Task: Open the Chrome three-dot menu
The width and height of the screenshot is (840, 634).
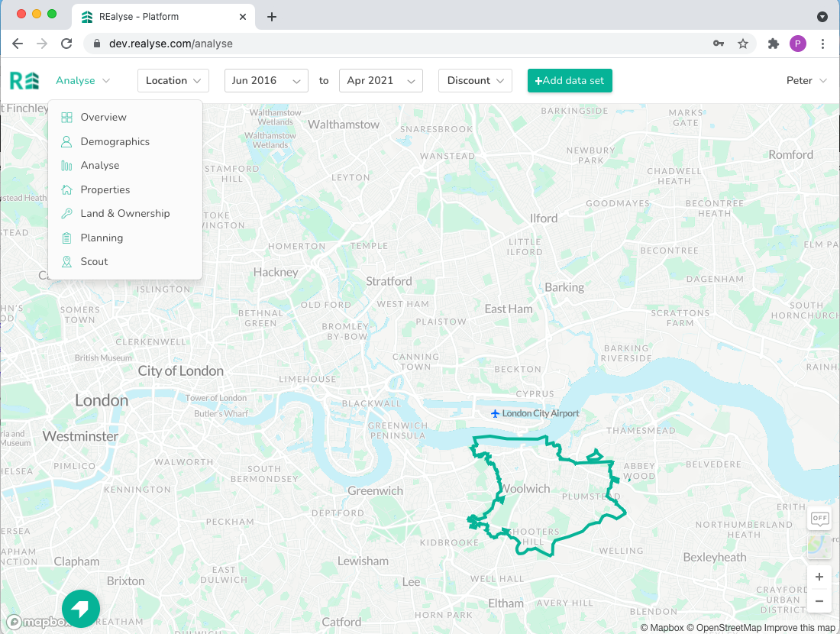Action: [x=823, y=44]
